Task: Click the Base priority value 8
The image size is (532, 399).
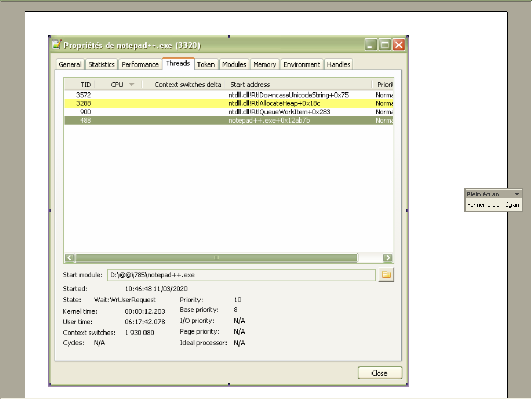Action: click(x=236, y=310)
